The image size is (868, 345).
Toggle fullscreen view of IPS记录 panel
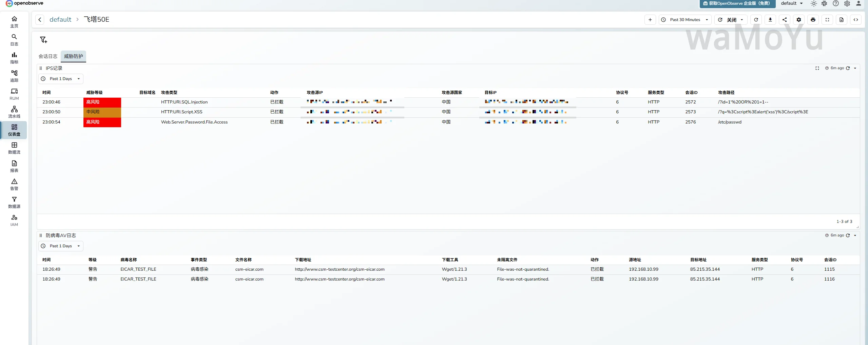817,68
